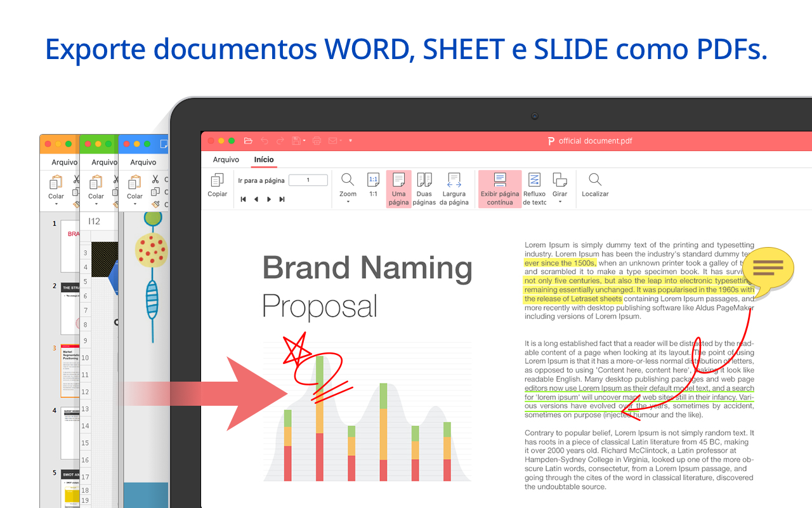812x508 pixels.
Task: Open Arquivo tab in PDF window
Action: tap(226, 159)
